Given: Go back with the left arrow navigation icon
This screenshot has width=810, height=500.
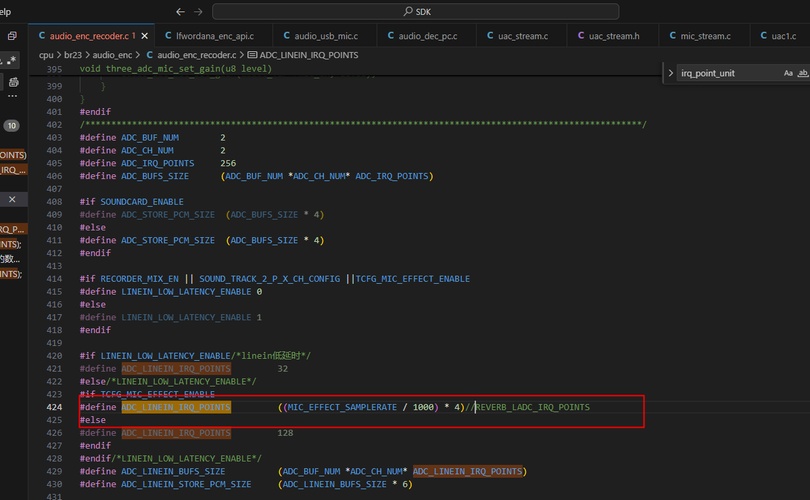Looking at the screenshot, I should tap(180, 11).
